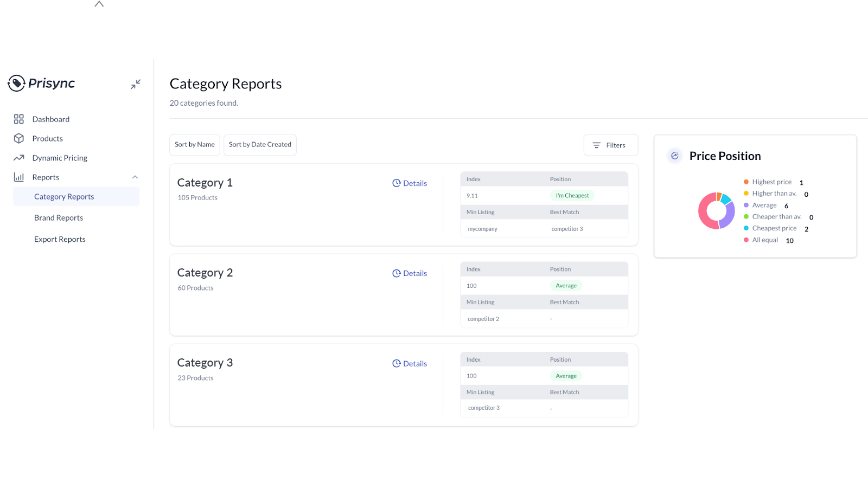Switch to Brand Reports
Viewport: 868px width, 488px height.
click(59, 217)
